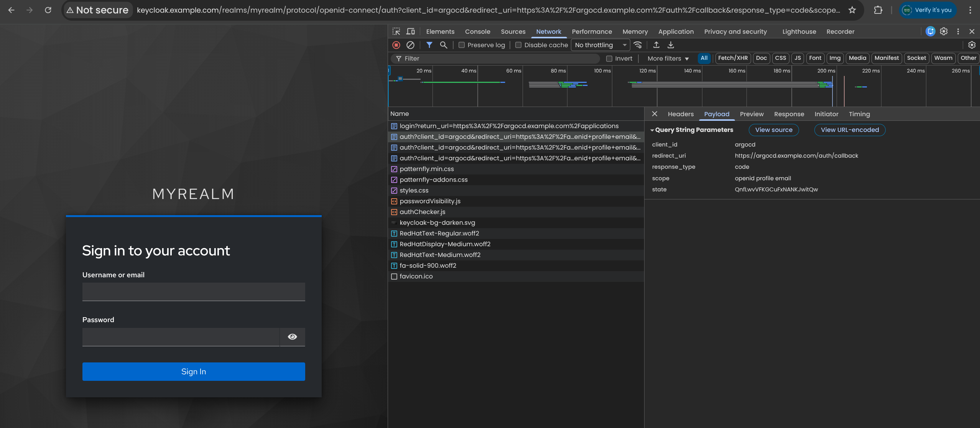This screenshot has width=980, height=428.
Task: Open the Headers tab of the request
Action: coord(681,114)
